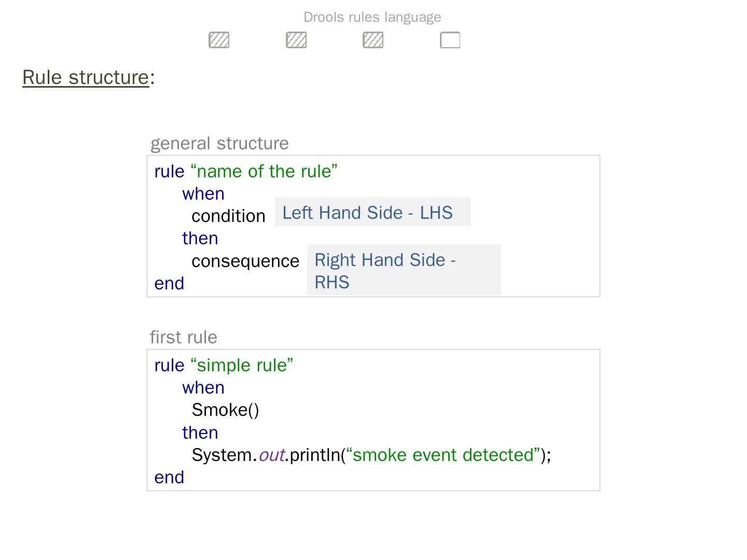
Task: Click the "Drools rules language" title
Action: click(x=372, y=17)
